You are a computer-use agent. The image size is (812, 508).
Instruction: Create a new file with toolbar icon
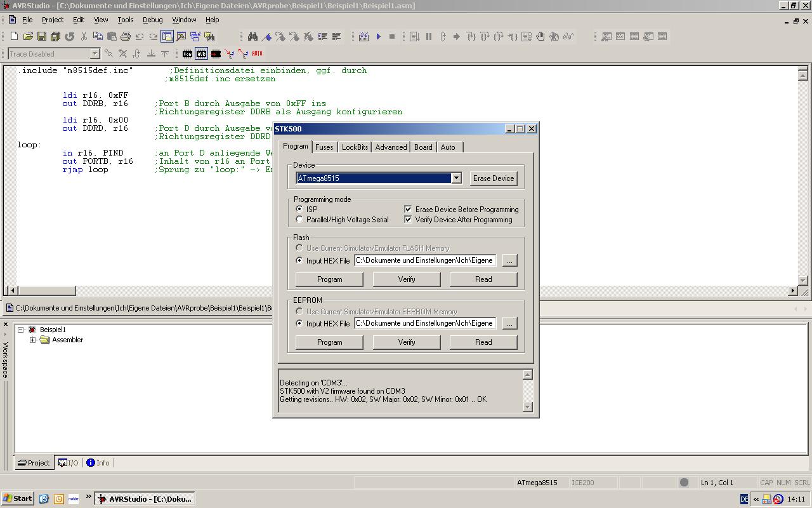[x=14, y=36]
